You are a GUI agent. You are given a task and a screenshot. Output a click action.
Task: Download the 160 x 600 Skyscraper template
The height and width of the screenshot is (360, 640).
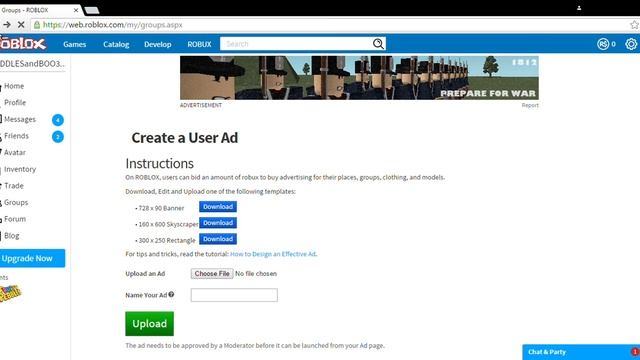(218, 223)
